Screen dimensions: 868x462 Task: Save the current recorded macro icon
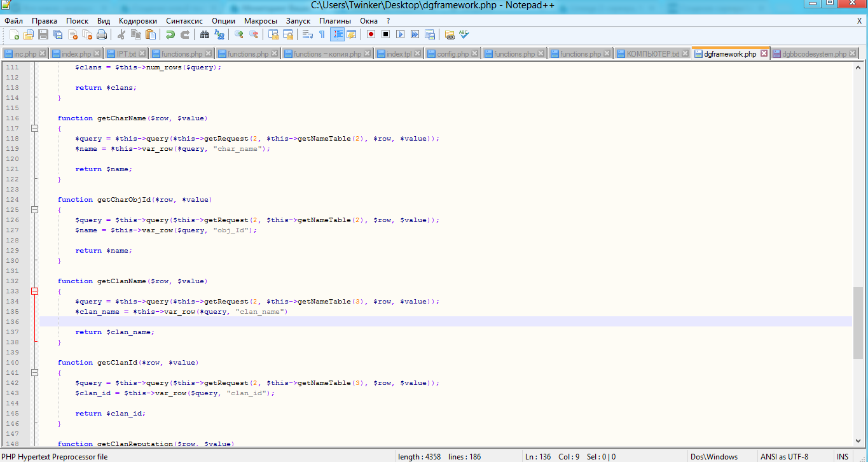(x=430, y=34)
